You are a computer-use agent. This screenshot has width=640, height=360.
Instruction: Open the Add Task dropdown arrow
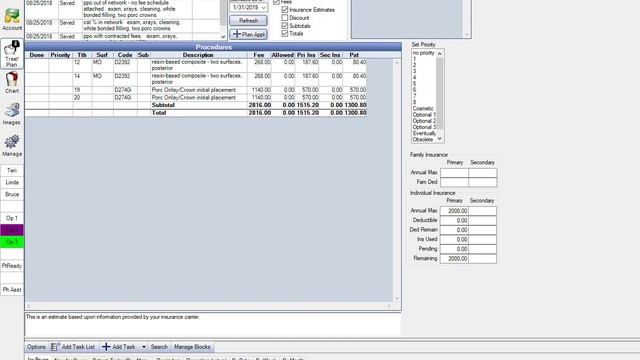pos(144,347)
